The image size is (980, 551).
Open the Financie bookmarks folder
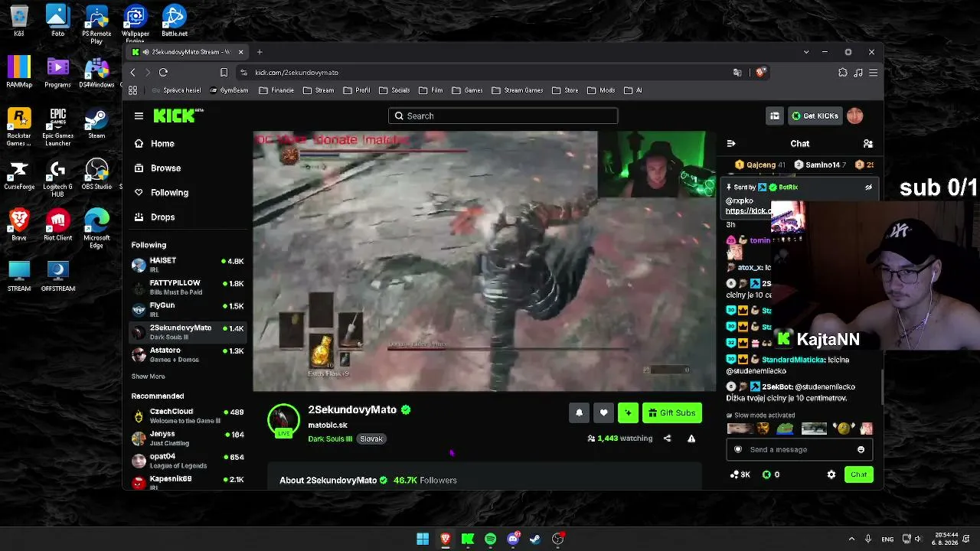pyautogui.click(x=276, y=90)
